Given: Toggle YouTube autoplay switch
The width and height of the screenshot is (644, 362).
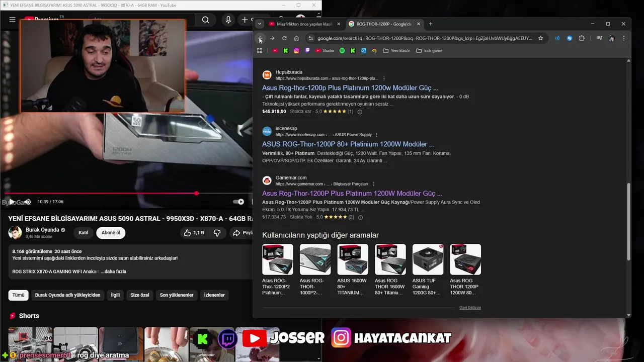Looking at the screenshot, I should click(238, 202).
